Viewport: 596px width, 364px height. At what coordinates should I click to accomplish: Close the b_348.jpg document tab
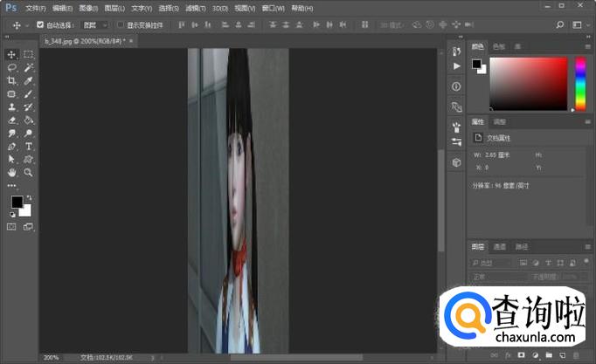click(x=131, y=41)
